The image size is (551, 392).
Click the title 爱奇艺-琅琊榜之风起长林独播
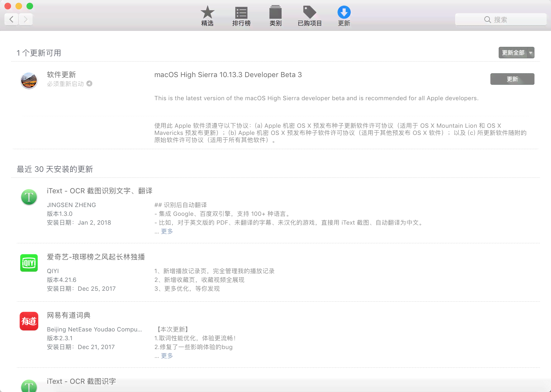(x=96, y=257)
